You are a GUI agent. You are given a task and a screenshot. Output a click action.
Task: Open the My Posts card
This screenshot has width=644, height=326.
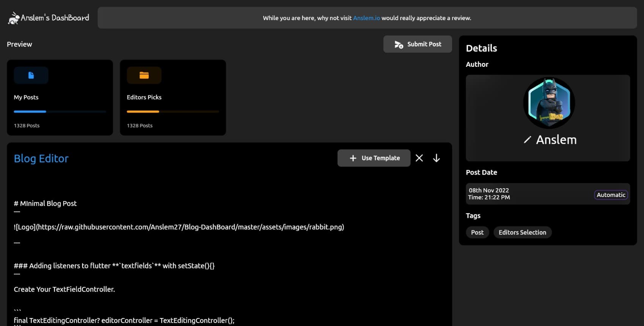(60, 98)
